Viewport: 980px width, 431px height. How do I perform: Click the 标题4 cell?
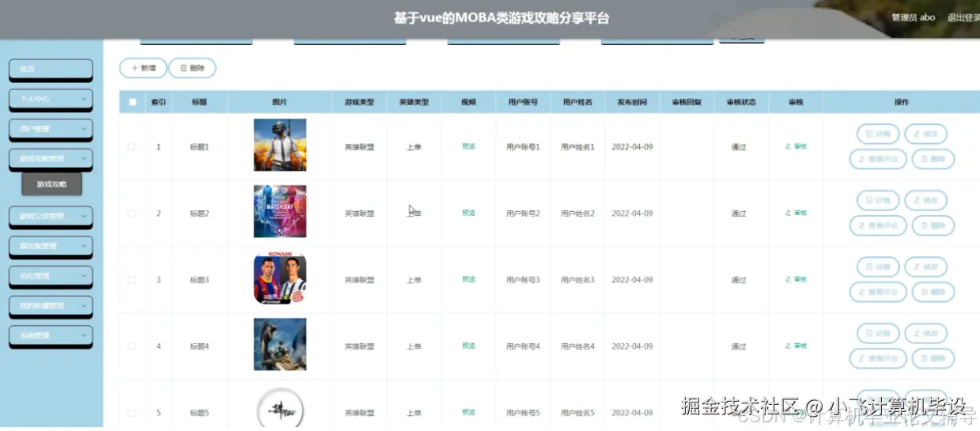click(199, 346)
